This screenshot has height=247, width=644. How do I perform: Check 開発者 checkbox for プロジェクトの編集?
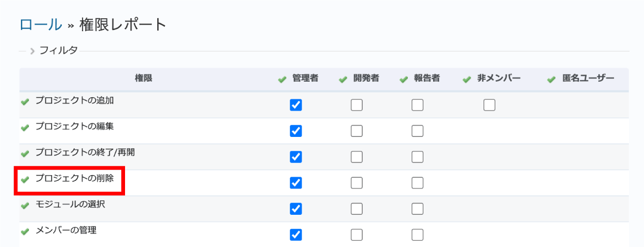point(357,131)
